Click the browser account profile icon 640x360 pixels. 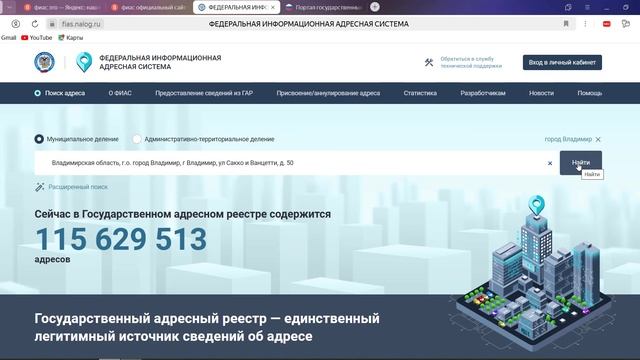click(x=16, y=24)
